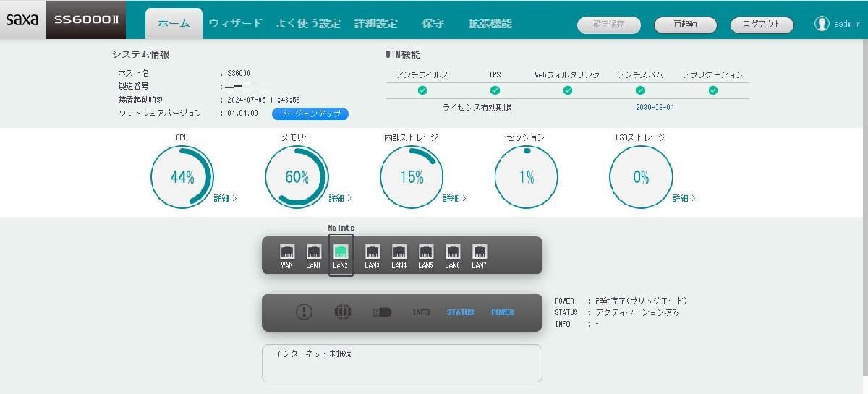Image resolution: width=868 pixels, height=394 pixels.
Task: Click the exclamation alert indicator icon
Action: point(305,312)
